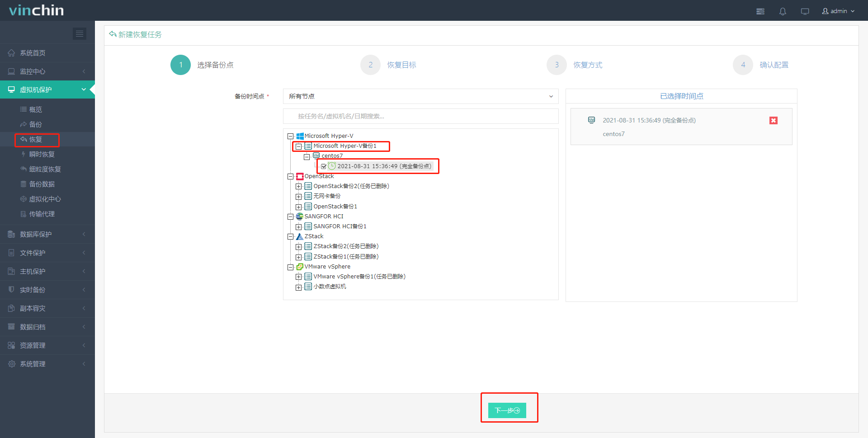Uncheck the 2021-08-31 15:36:49 backup point
The image size is (868, 438).
[x=324, y=166]
